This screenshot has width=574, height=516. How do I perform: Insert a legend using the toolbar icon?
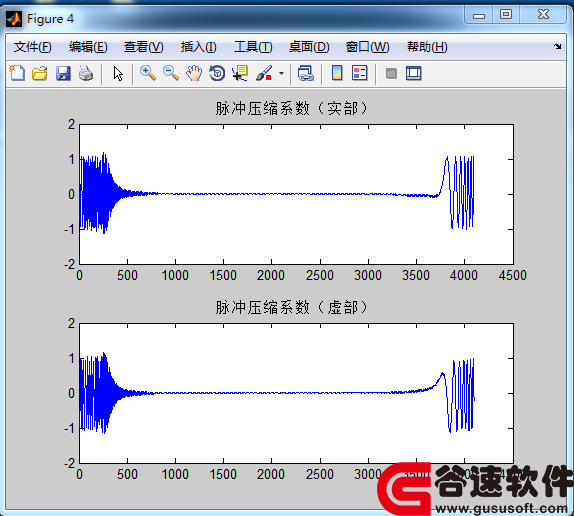(x=359, y=73)
